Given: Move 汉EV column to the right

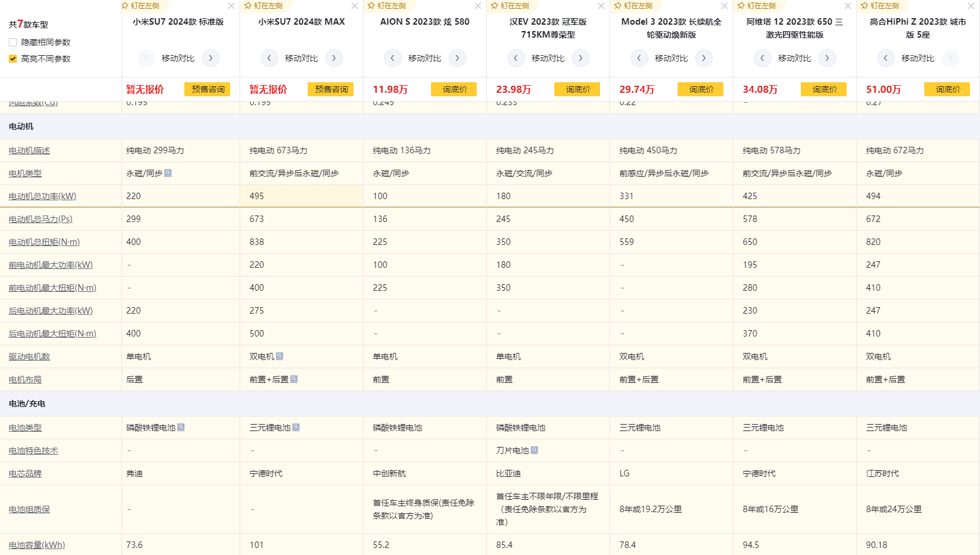Looking at the screenshot, I should point(581,58).
